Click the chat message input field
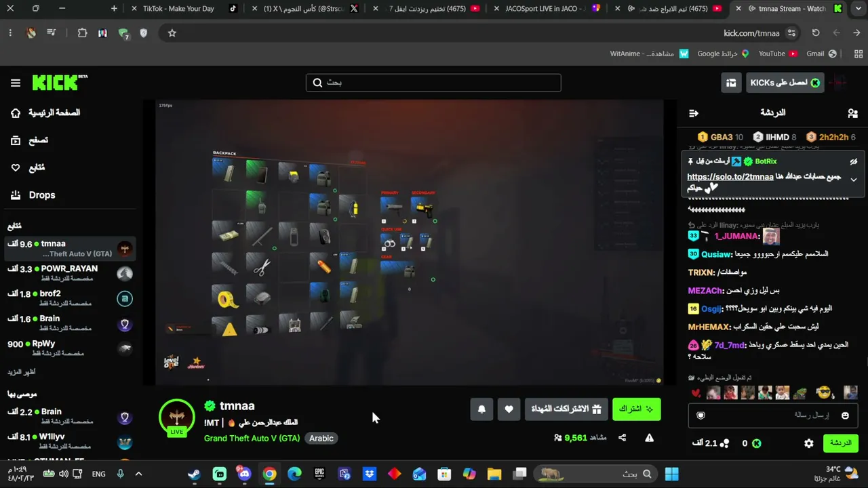This screenshot has height=488, width=868. tap(773, 415)
